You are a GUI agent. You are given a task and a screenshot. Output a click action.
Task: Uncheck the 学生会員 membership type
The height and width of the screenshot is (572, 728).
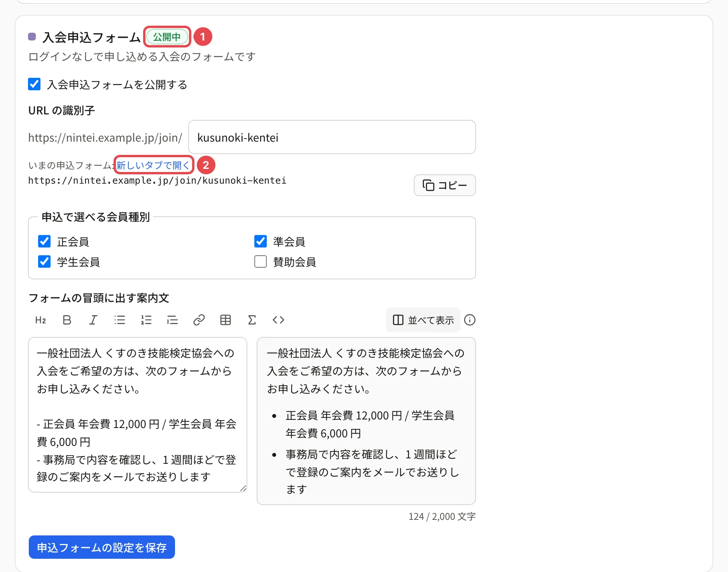pos(44,261)
